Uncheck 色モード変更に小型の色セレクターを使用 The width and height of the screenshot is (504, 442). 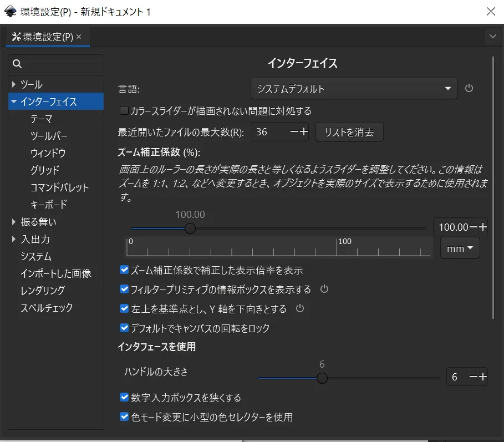pyautogui.click(x=124, y=417)
